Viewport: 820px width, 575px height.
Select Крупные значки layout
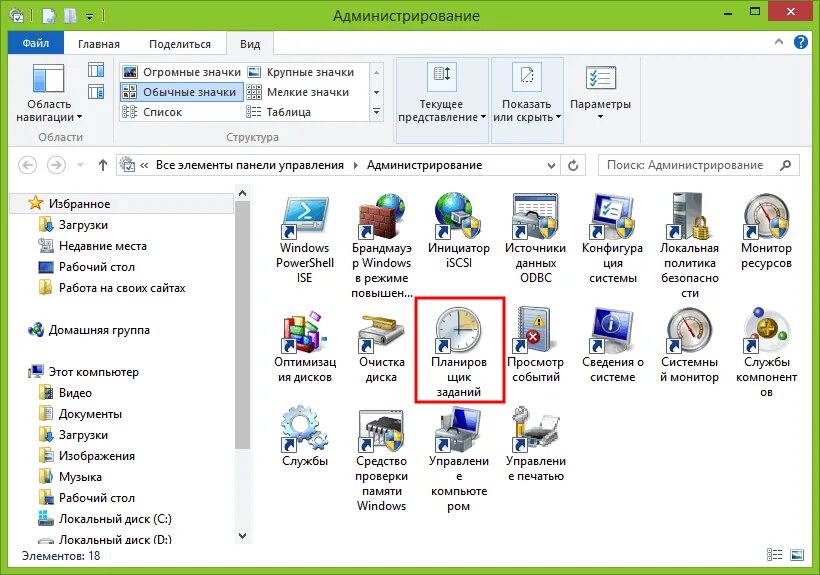301,72
